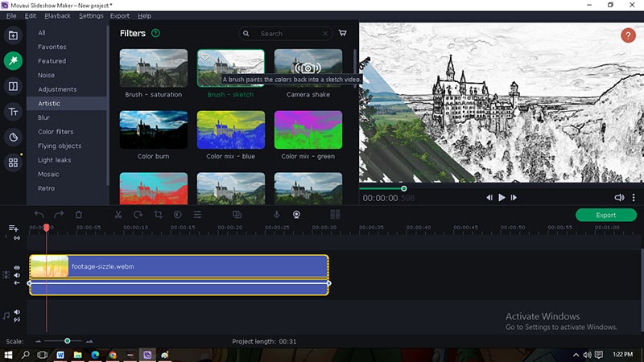The width and height of the screenshot is (644, 362).
Task: Open the Export menu
Action: click(x=120, y=16)
